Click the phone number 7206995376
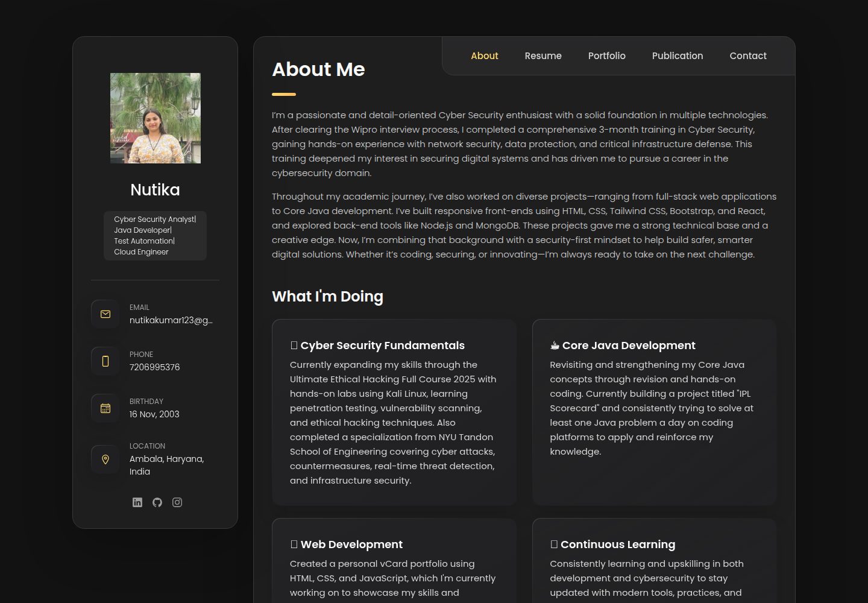The height and width of the screenshot is (603, 868). [154, 367]
